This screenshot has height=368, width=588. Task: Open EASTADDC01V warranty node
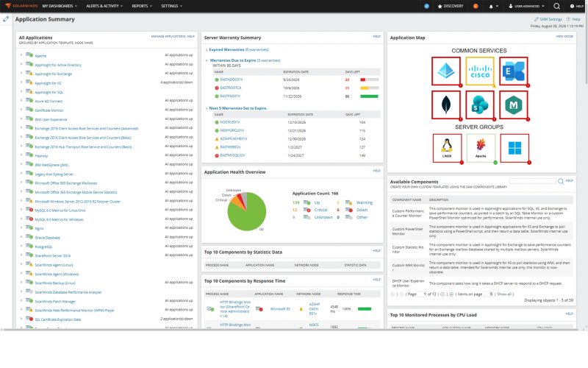click(x=232, y=79)
